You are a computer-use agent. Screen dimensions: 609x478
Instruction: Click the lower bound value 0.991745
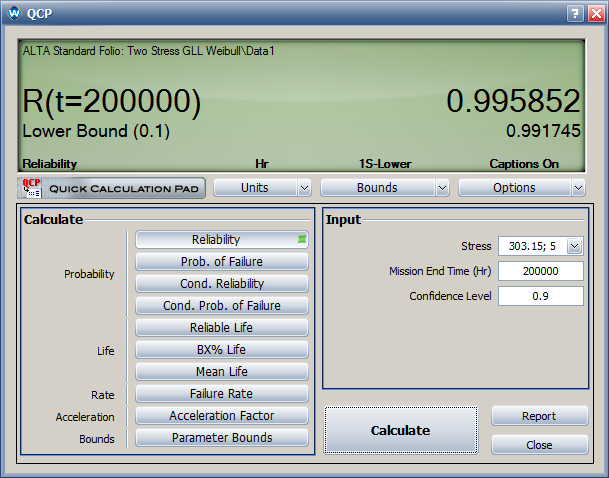coord(543,131)
